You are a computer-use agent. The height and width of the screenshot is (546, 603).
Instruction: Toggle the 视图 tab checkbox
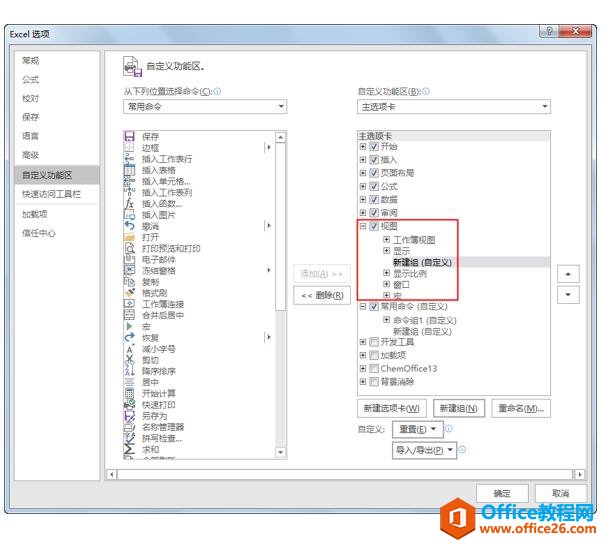(x=374, y=226)
